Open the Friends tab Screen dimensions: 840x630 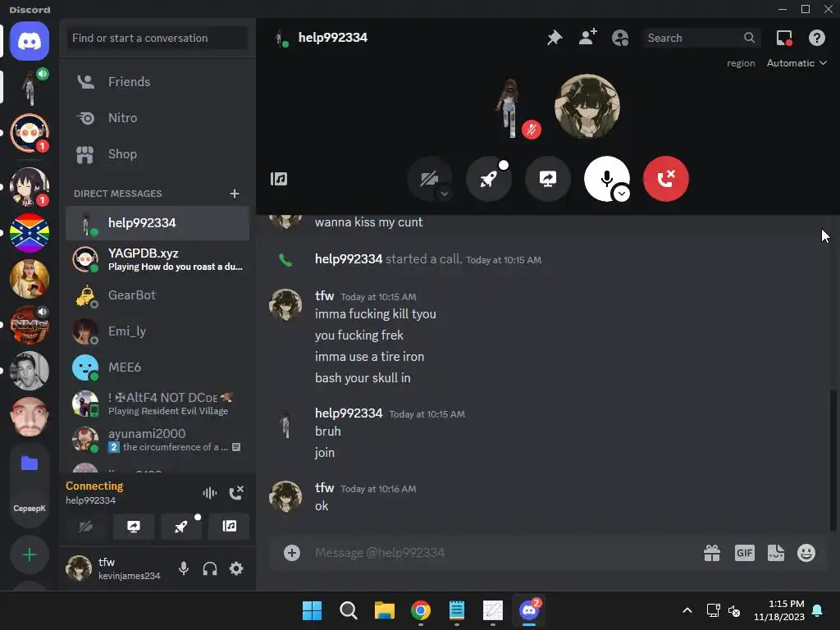click(x=157, y=82)
